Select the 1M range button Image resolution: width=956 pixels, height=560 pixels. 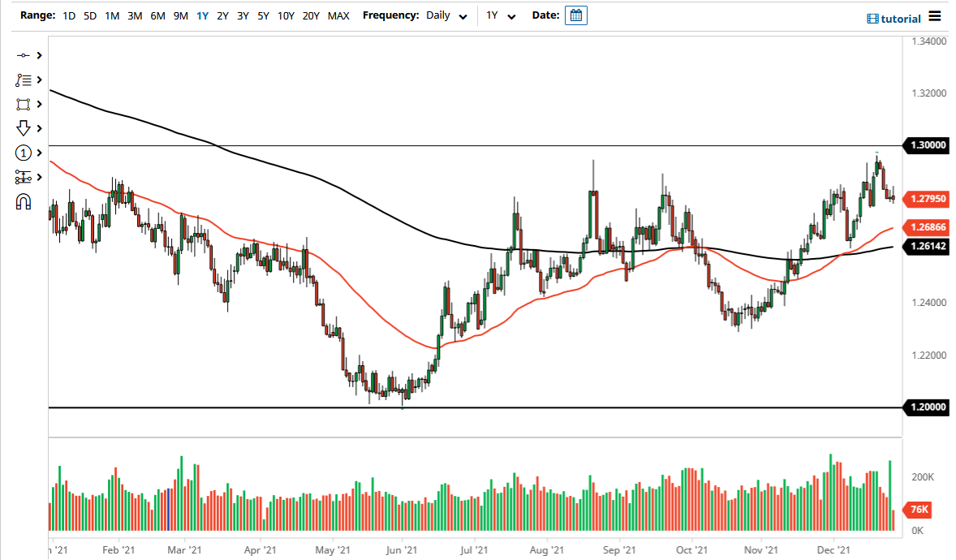click(112, 15)
